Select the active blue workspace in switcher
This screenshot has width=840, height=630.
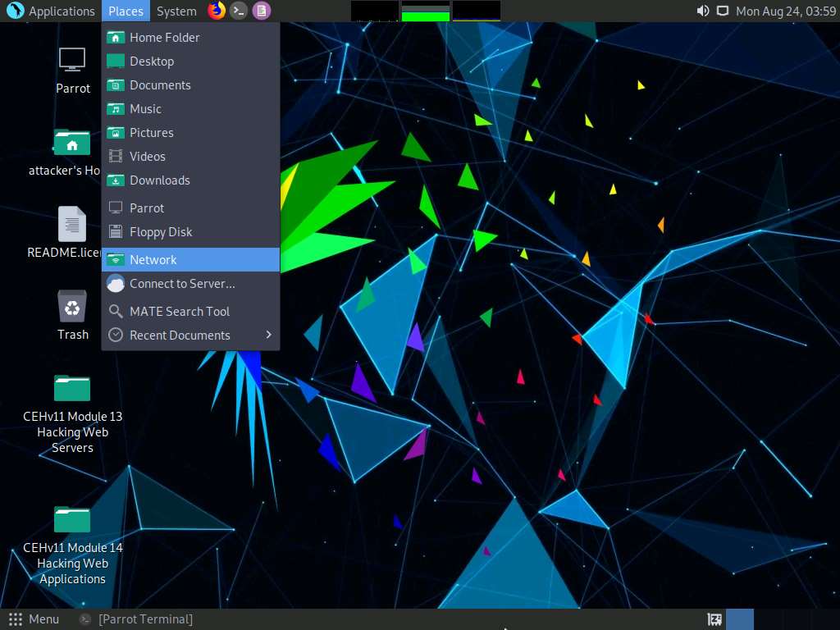(x=740, y=619)
